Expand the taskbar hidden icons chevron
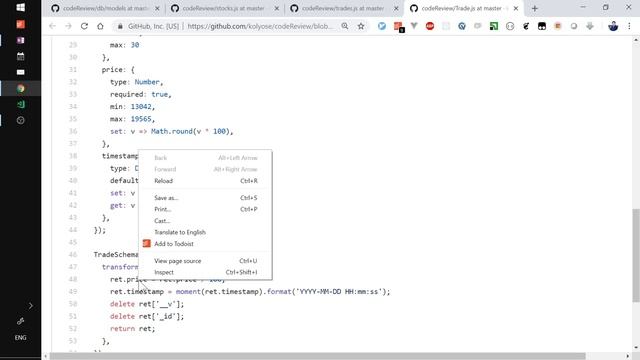 [31, 306]
